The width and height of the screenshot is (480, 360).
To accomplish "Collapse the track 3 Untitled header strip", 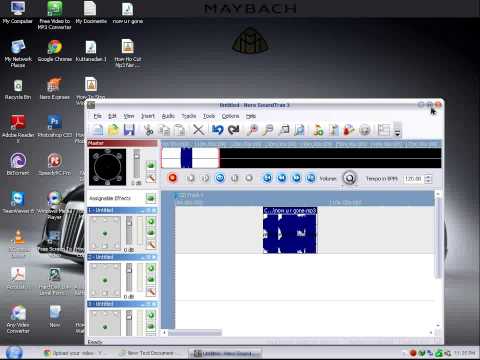I will [x=143, y=304].
